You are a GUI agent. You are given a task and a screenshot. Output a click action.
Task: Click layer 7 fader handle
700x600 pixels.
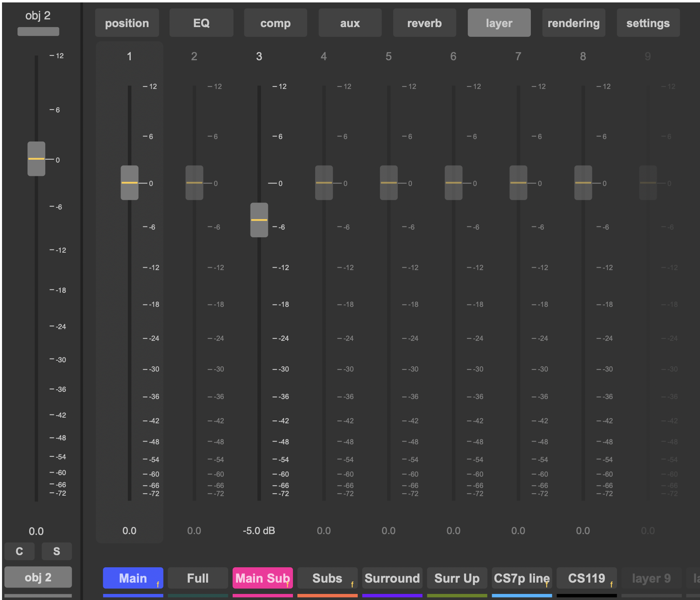pos(518,183)
